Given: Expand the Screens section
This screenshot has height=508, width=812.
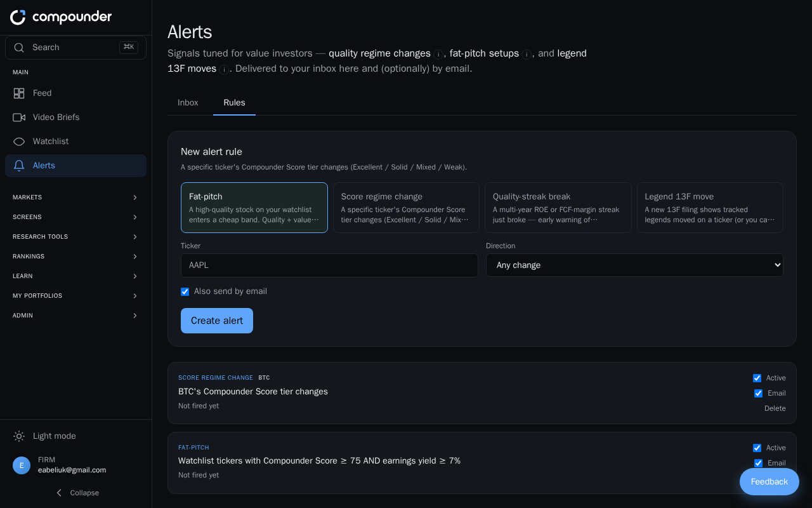Looking at the screenshot, I should [75, 217].
